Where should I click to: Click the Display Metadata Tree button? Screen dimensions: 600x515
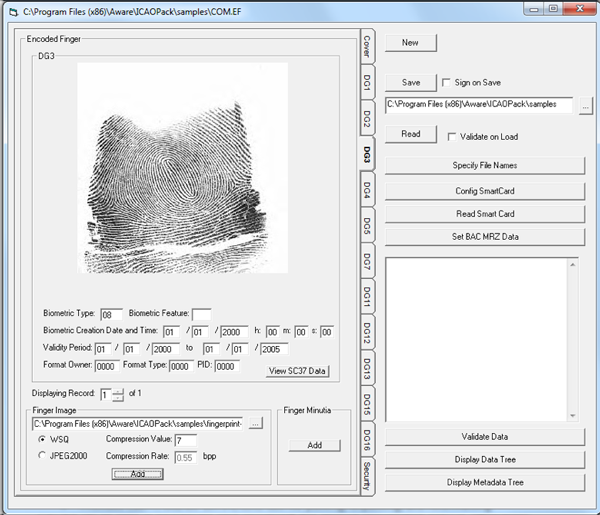[x=484, y=482]
